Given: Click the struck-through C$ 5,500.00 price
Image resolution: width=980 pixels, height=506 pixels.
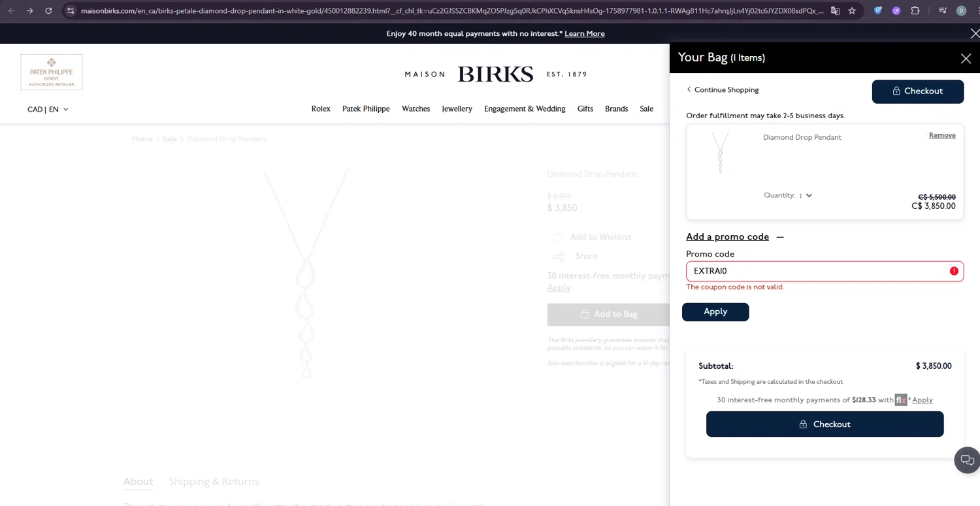Looking at the screenshot, I should pyautogui.click(x=937, y=197).
